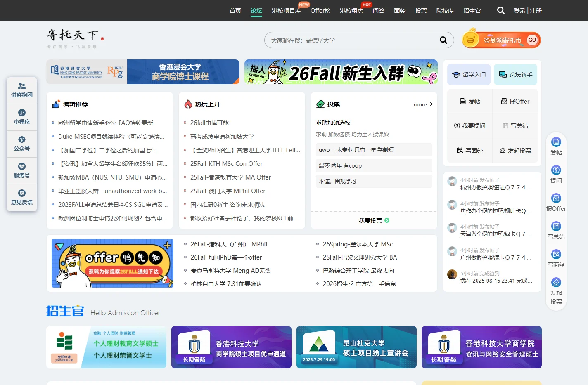
Task: Click the avatar beside 杭州办假护照 post
Action: 452,181
